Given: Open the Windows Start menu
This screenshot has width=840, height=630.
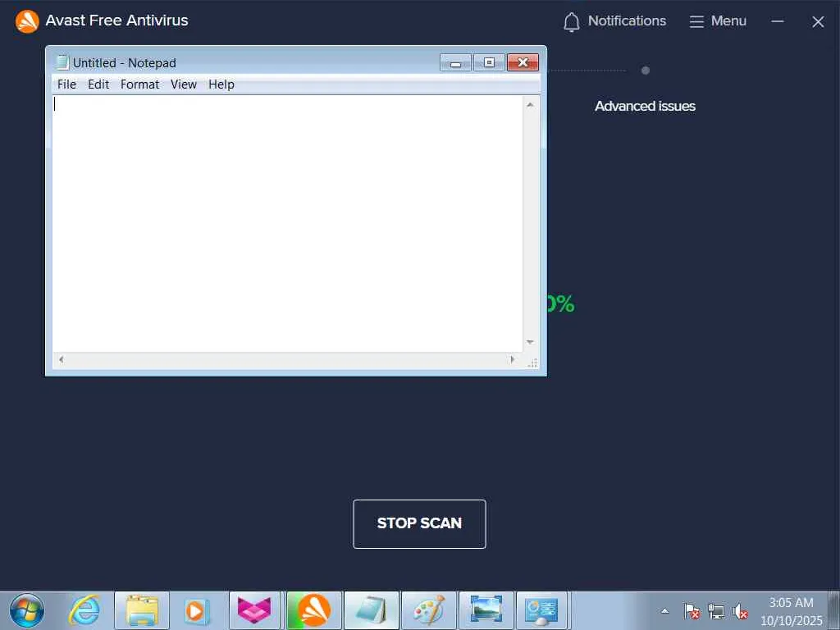Looking at the screenshot, I should (x=27, y=610).
